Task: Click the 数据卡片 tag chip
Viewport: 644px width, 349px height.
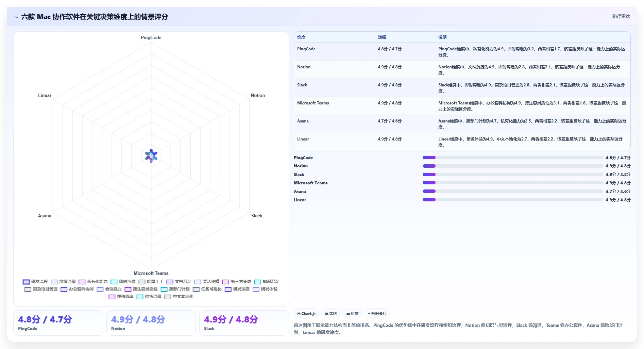Action: 377,314
